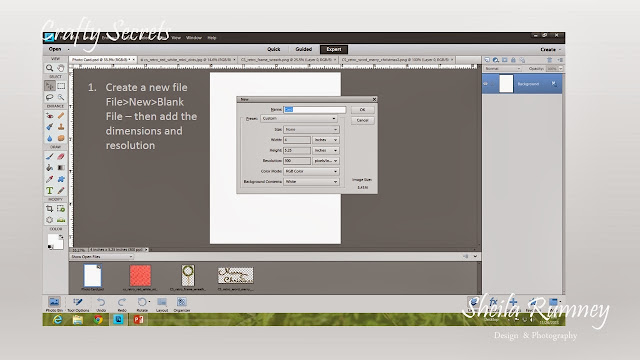This screenshot has height=360, width=640.
Task: Expand the Create dropdown
Action: [x=550, y=49]
